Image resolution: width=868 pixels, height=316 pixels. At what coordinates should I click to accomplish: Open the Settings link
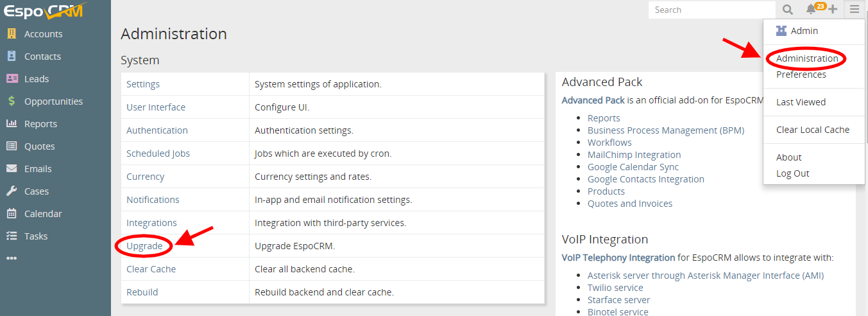tap(143, 84)
